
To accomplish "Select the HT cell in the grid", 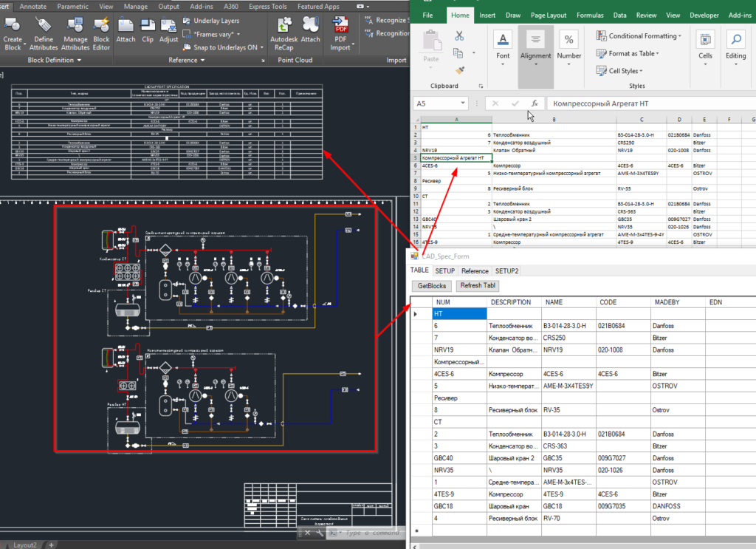I will pos(459,314).
